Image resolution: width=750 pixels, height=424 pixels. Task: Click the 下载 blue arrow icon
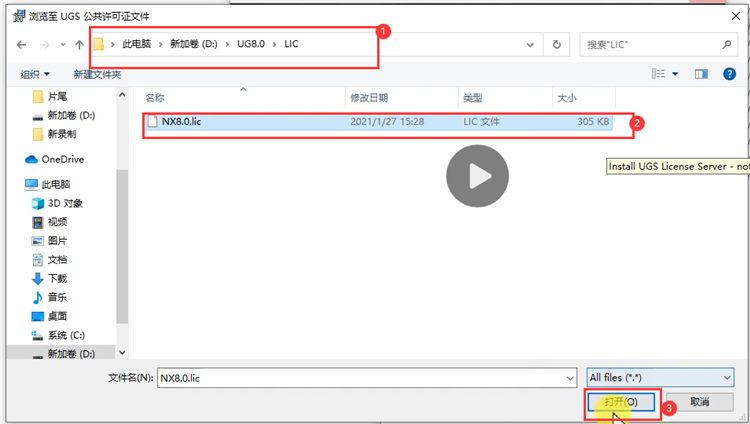click(x=38, y=279)
